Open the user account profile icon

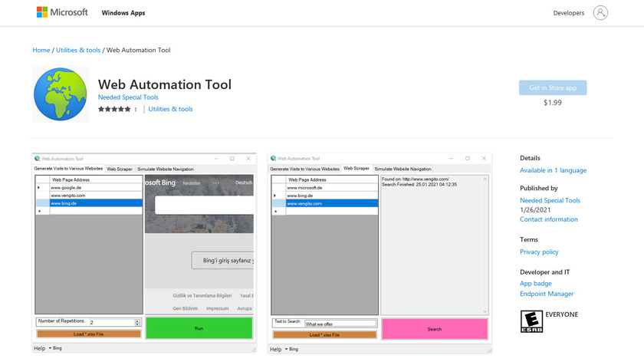coord(600,12)
